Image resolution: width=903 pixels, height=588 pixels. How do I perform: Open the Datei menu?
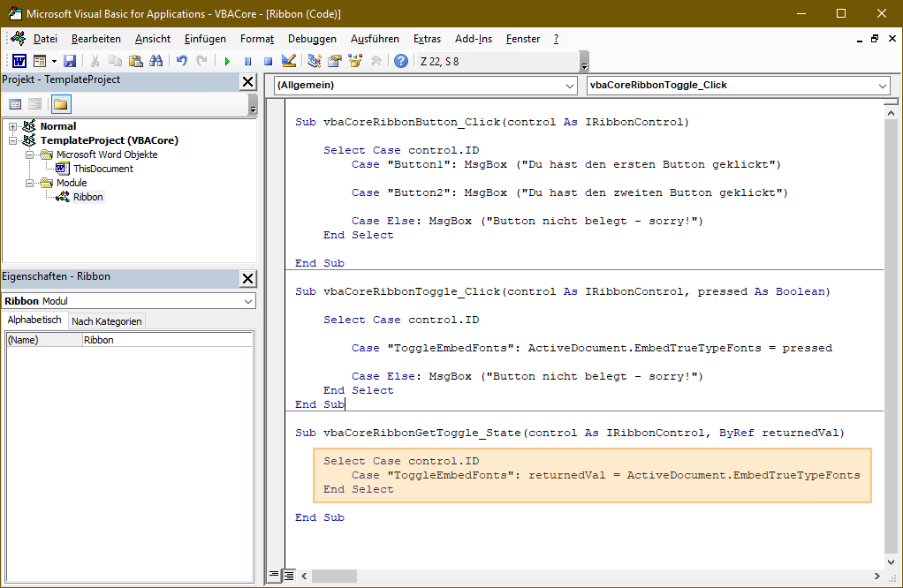tap(45, 39)
